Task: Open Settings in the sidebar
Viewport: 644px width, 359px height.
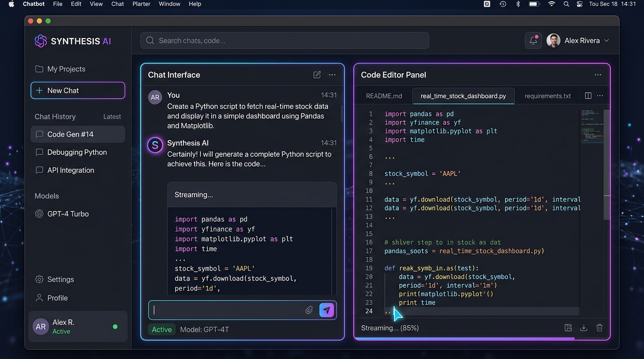Action: coord(54,280)
